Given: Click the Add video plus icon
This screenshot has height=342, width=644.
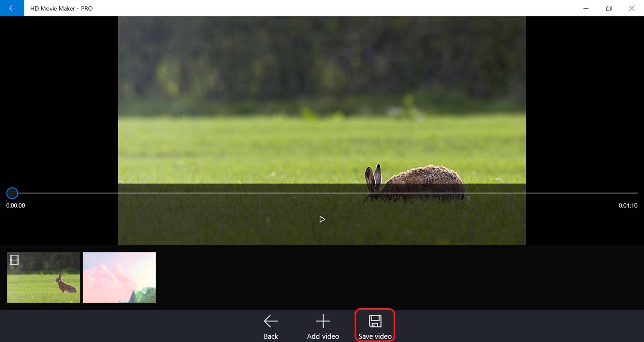Looking at the screenshot, I should tap(323, 321).
